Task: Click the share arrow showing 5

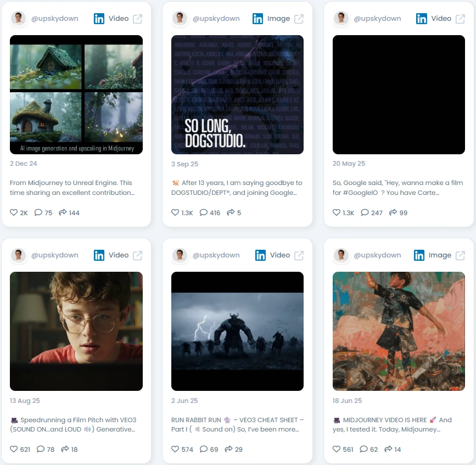Action: [231, 212]
